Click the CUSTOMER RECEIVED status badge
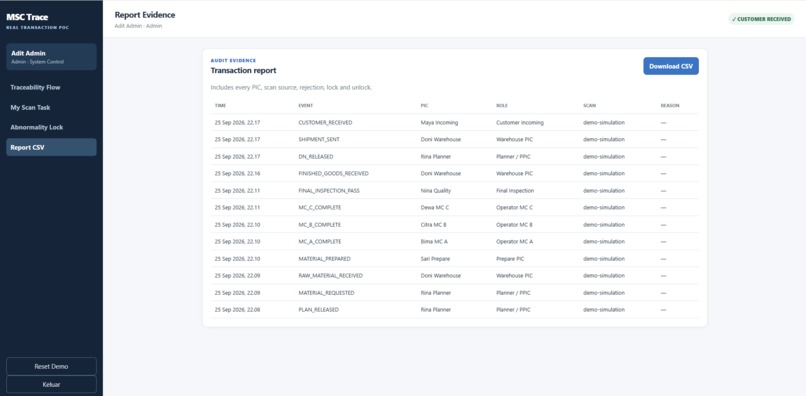 [761, 19]
